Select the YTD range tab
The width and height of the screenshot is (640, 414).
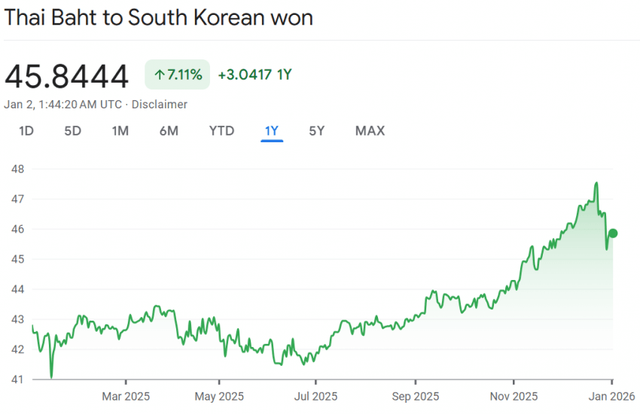coord(221,131)
